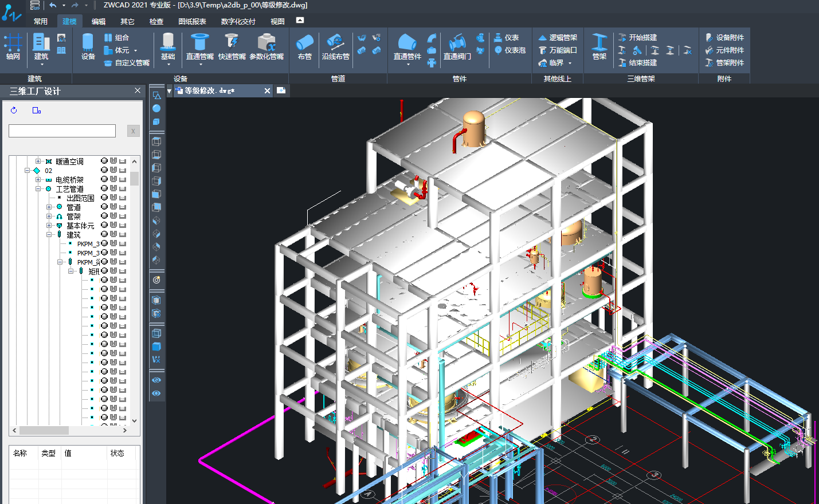Collapse the 工艺管道 tree node
819x504 pixels.
38,189
